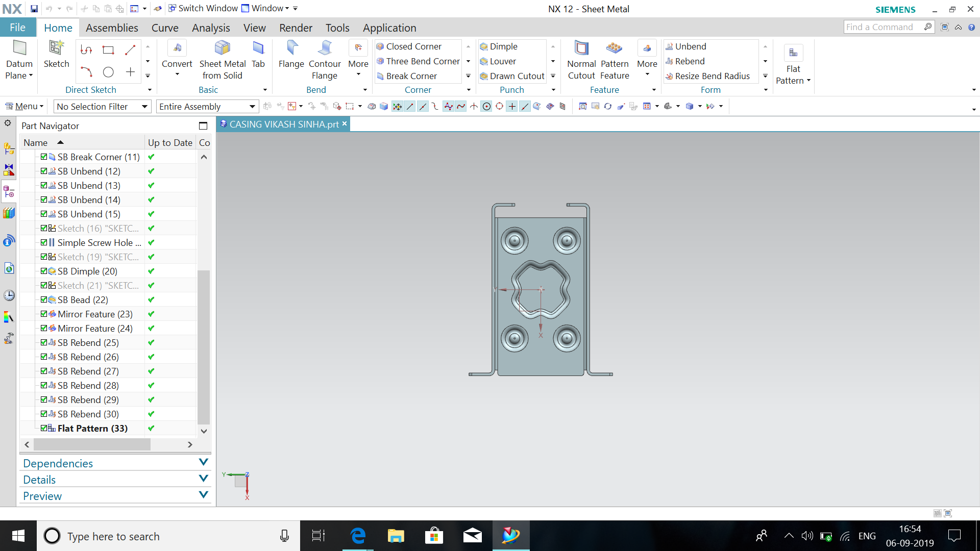This screenshot has width=980, height=551.
Task: Switch to the Assemblies ribbon tab
Action: 112,28
